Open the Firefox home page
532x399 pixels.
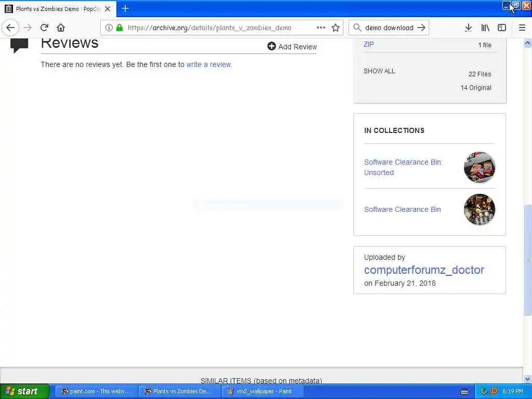point(61,28)
